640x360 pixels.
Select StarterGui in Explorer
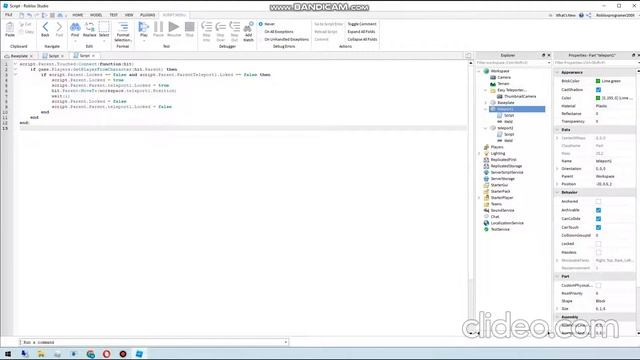coord(499,185)
